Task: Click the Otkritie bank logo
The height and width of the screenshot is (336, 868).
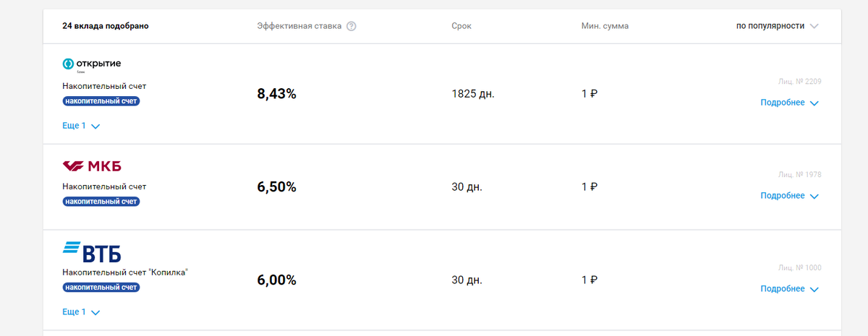Action: (91, 64)
